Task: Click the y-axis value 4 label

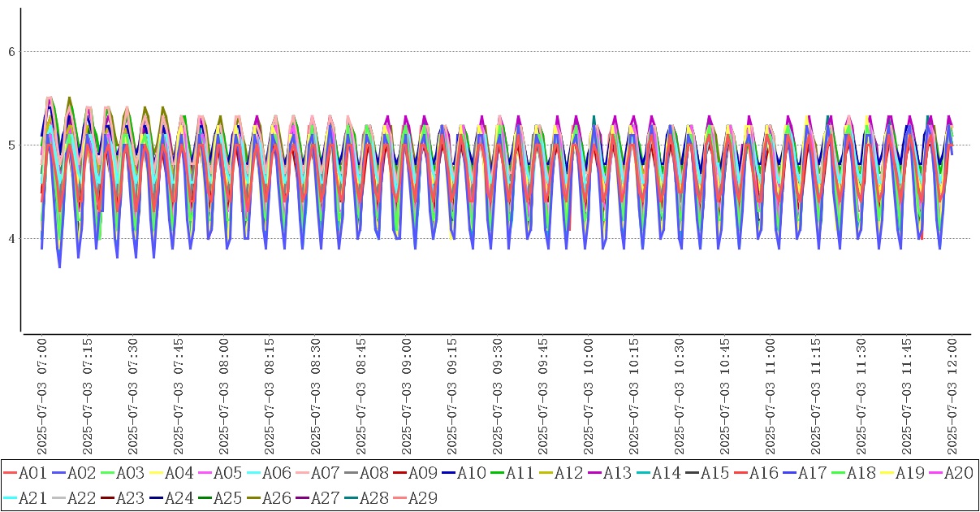Action: click(11, 238)
